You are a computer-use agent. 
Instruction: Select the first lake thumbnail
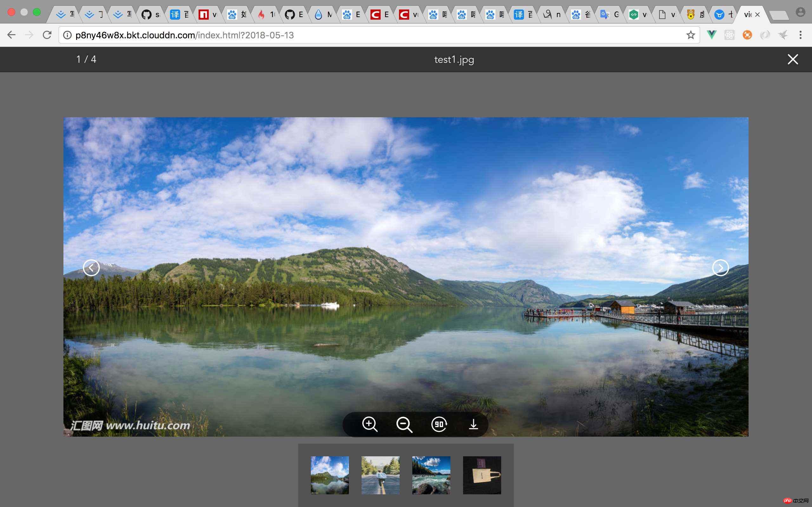tap(330, 475)
